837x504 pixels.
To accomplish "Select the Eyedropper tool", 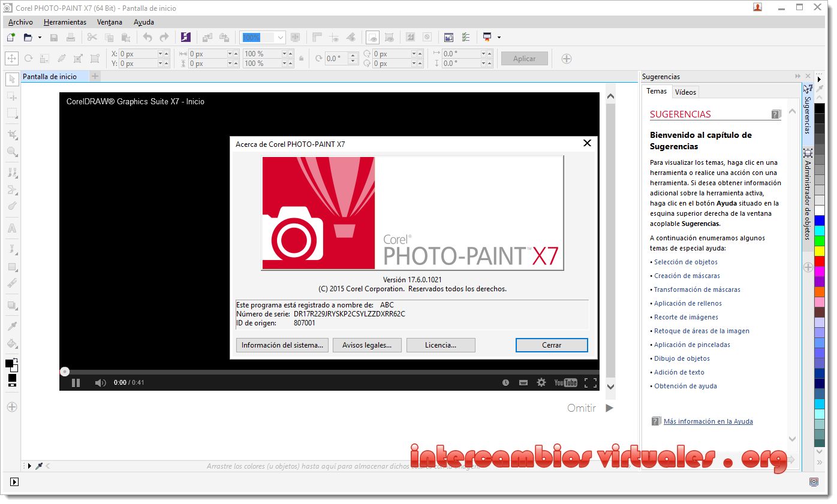I will point(12,326).
